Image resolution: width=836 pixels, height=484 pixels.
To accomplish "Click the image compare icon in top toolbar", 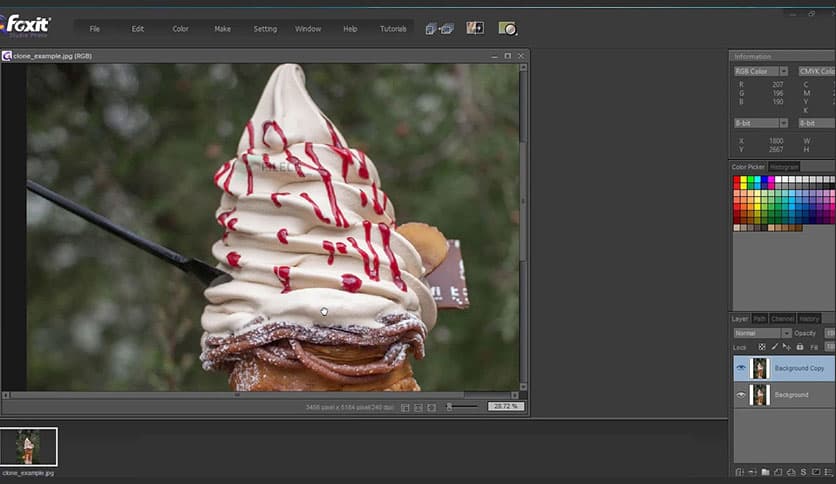I will (x=475, y=29).
